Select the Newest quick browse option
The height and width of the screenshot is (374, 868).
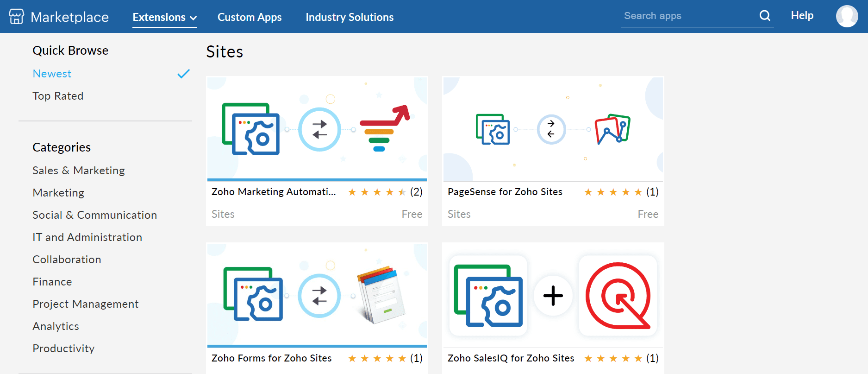52,74
